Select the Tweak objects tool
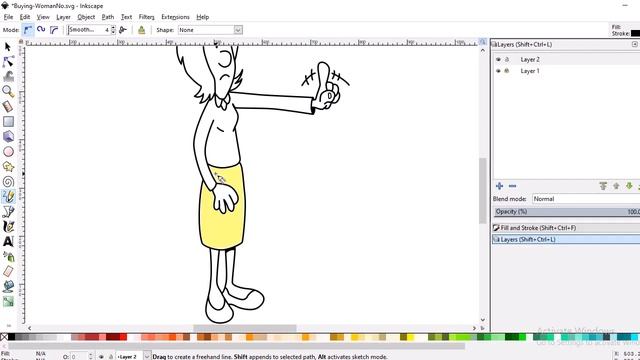Viewport: 640px width, 360px height. click(8, 76)
